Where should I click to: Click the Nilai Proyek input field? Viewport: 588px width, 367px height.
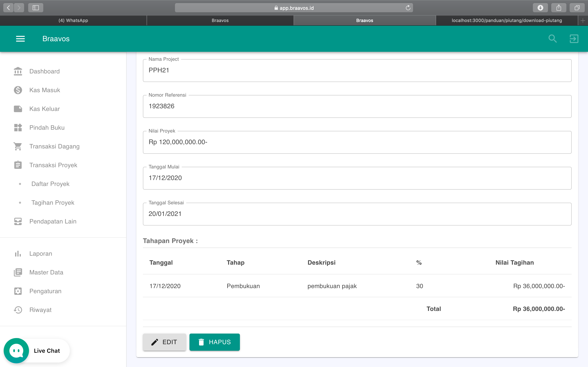[x=357, y=142]
